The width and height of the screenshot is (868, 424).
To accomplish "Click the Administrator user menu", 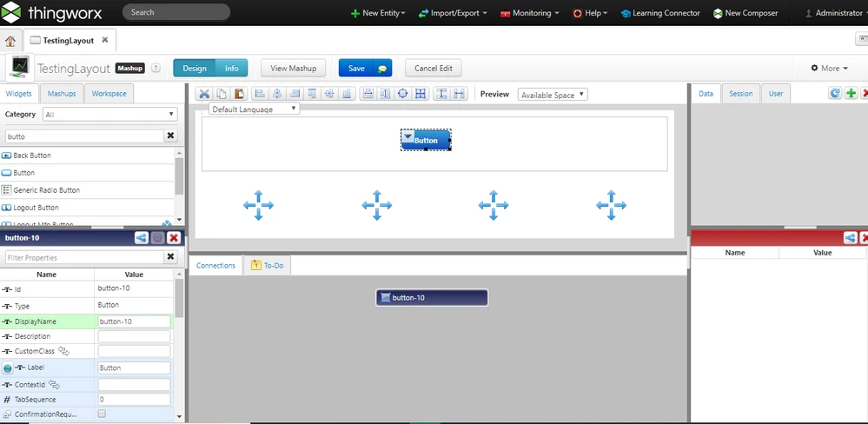I will pos(836,13).
